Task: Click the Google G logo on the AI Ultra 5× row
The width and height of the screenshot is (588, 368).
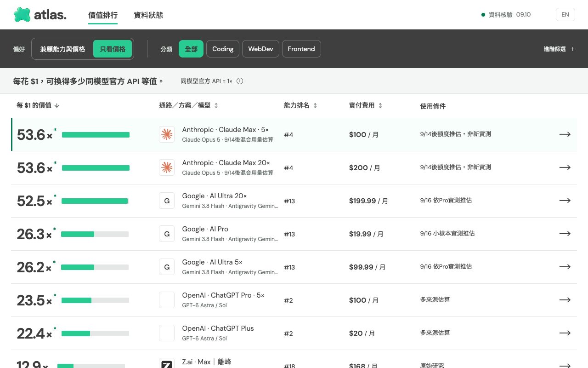Action: click(167, 267)
